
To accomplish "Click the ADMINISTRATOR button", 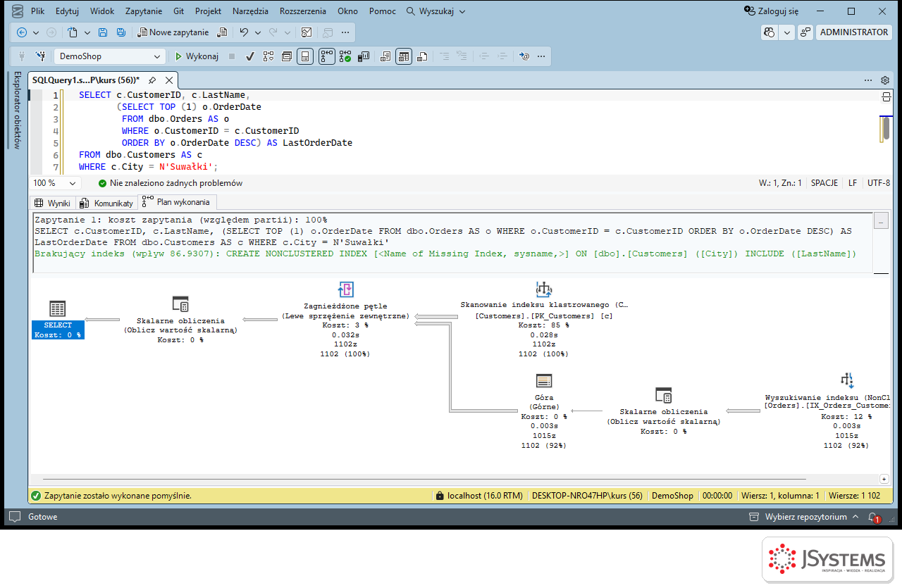I will pos(854,32).
